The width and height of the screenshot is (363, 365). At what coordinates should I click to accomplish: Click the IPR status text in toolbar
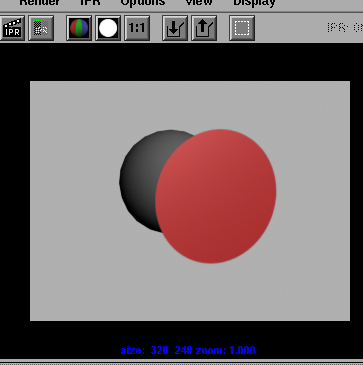345,28
